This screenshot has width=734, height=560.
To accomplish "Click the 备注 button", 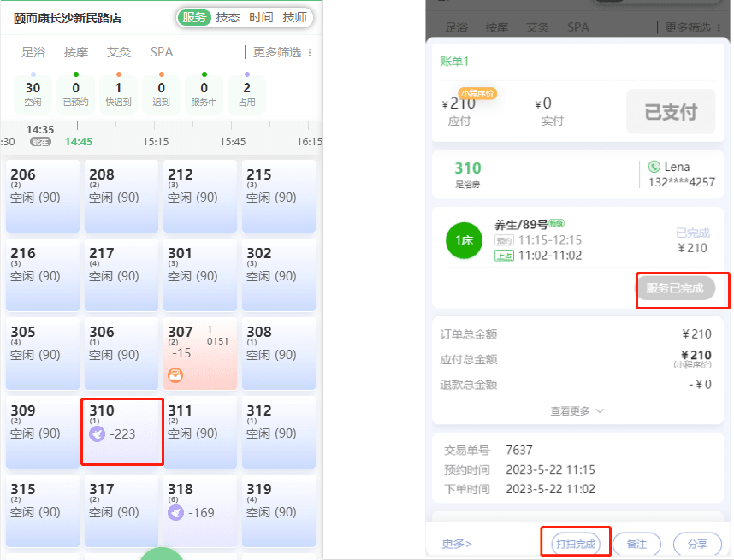I will pos(636,544).
